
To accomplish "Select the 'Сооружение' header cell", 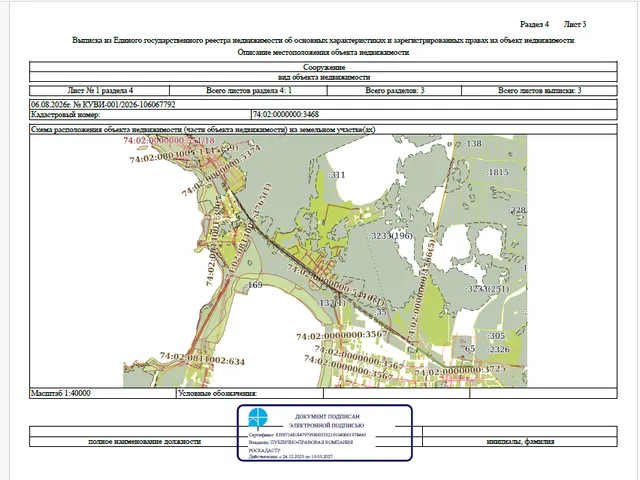I will (x=323, y=67).
